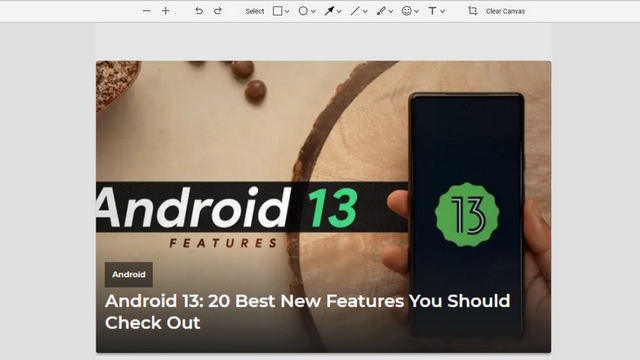Click the Clear Canvas button
Image resolution: width=640 pixels, height=360 pixels.
point(505,11)
